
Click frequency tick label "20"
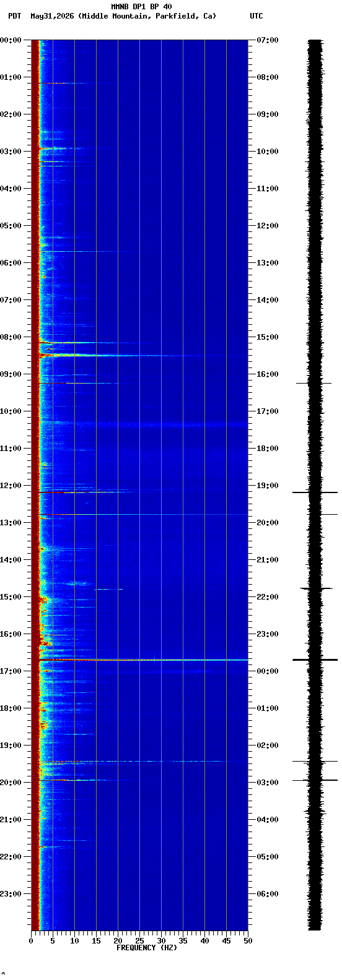[118, 941]
